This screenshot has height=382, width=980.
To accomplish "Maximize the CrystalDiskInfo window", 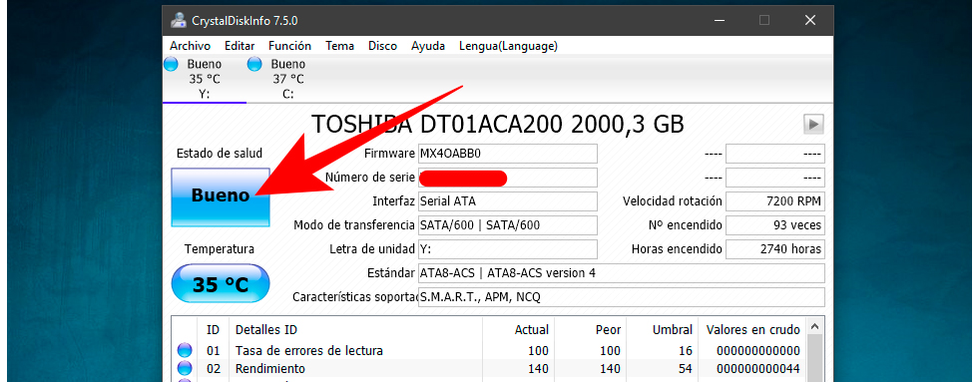I will pos(764,21).
